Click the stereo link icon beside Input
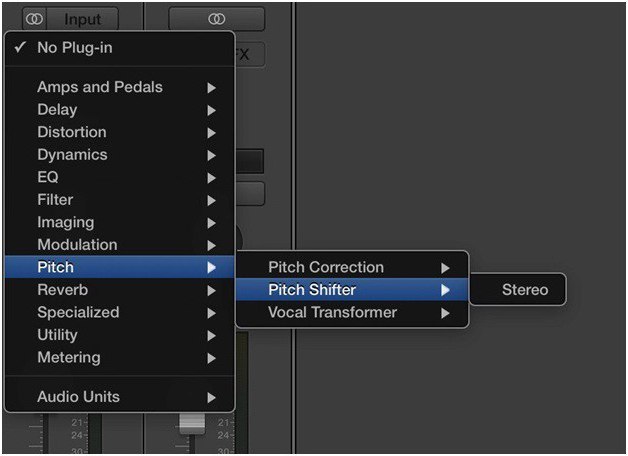Screen dimensions: 628x456 [x=34, y=18]
